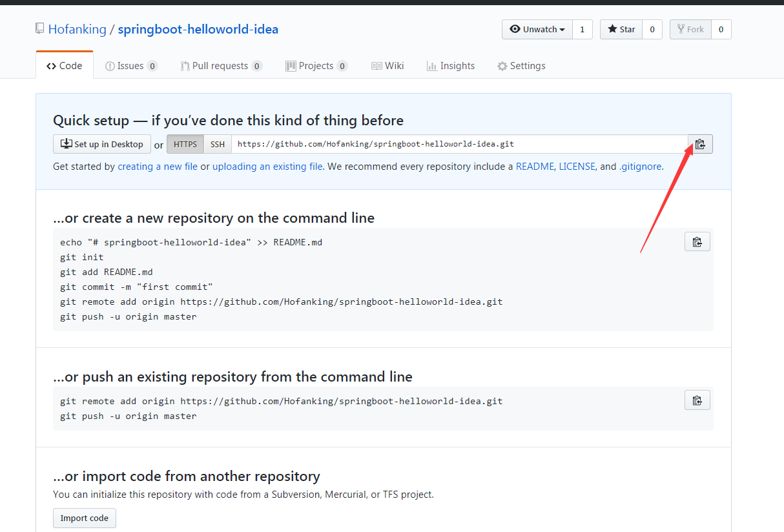Image resolution: width=784 pixels, height=532 pixels.
Task: View the watchers count of 1
Action: pyautogui.click(x=583, y=29)
